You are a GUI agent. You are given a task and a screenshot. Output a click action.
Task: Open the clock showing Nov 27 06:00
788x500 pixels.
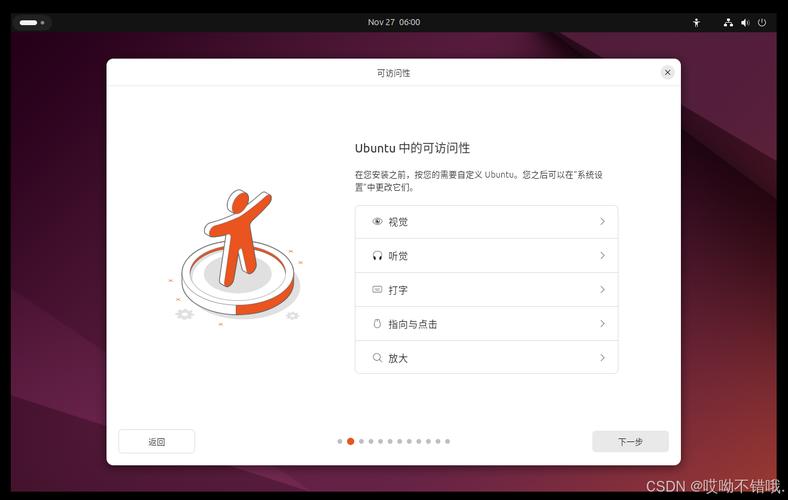tap(394, 22)
